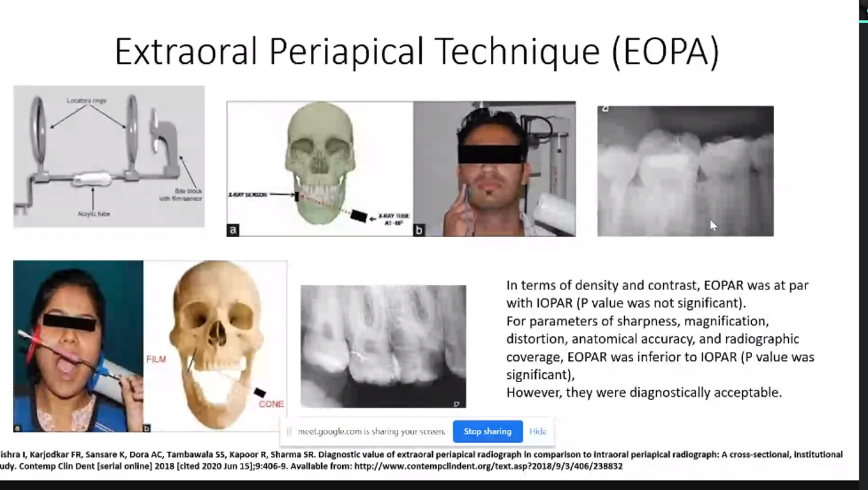Click the 'Locators rings' label
868x490 pixels.
click(87, 100)
